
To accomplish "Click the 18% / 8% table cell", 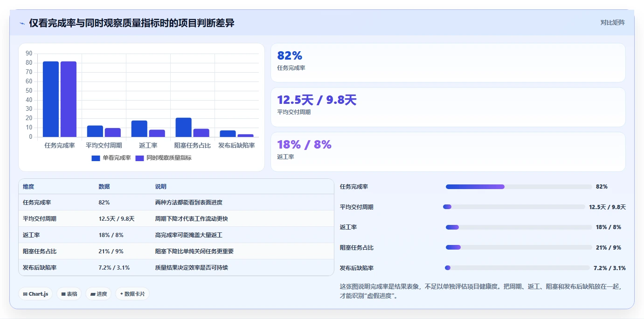I will click(x=111, y=235).
